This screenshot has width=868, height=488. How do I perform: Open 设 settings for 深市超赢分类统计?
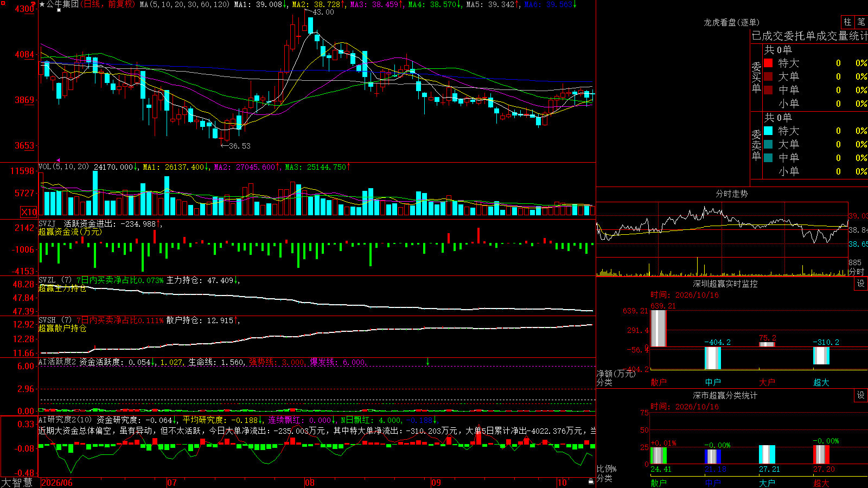[x=860, y=395]
